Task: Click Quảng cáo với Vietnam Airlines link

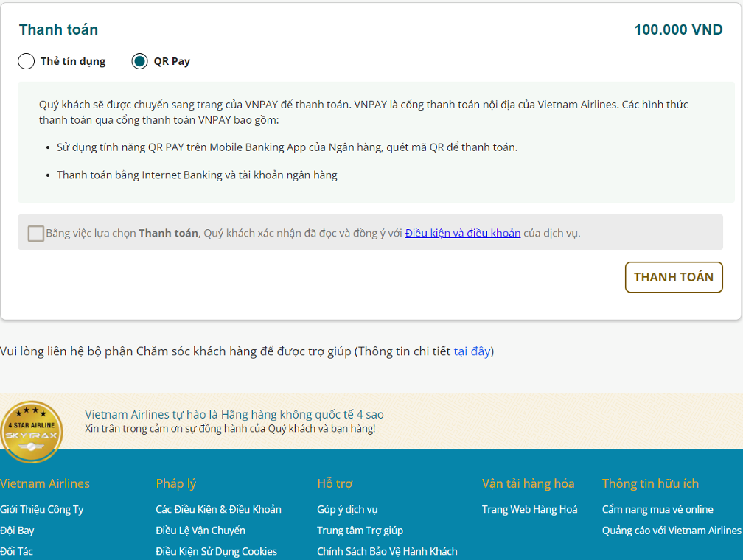Action: pos(672,531)
